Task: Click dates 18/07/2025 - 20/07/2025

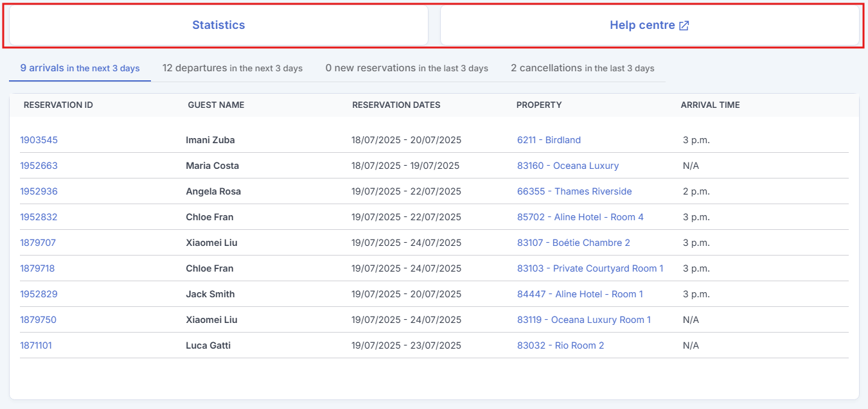Action: [x=406, y=140]
